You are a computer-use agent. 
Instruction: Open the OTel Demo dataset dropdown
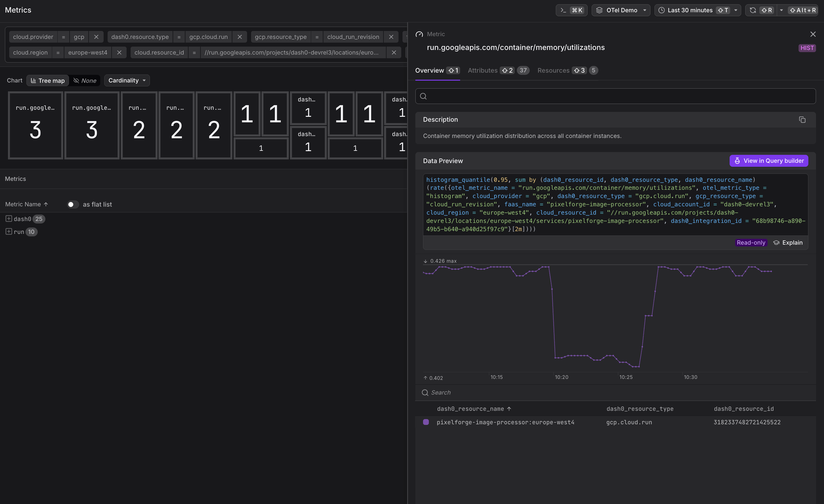pyautogui.click(x=621, y=10)
